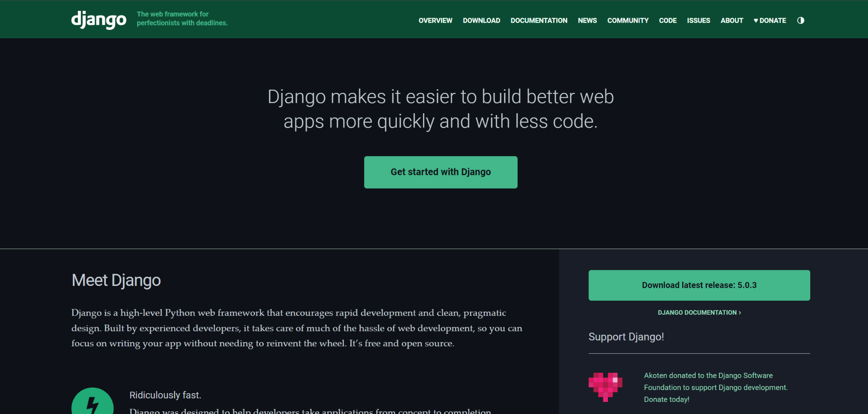Click the Donate link with heart
868x414 pixels.
769,20
